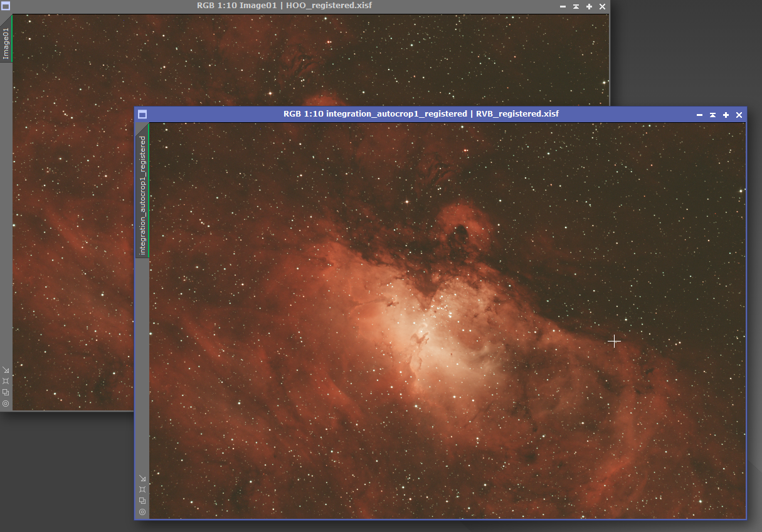Maximize the RVB_registered image window
Viewport: 762px width, 532px height.
726,115
